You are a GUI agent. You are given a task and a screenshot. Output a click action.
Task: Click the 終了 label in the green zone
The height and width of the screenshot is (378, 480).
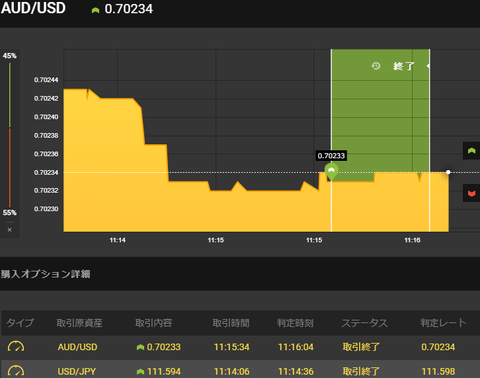(404, 66)
